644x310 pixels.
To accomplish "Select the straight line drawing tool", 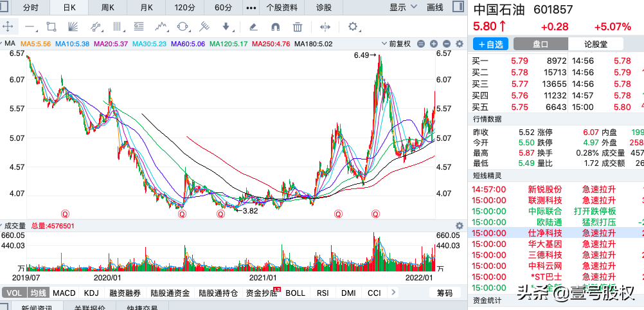I will 30,27.
